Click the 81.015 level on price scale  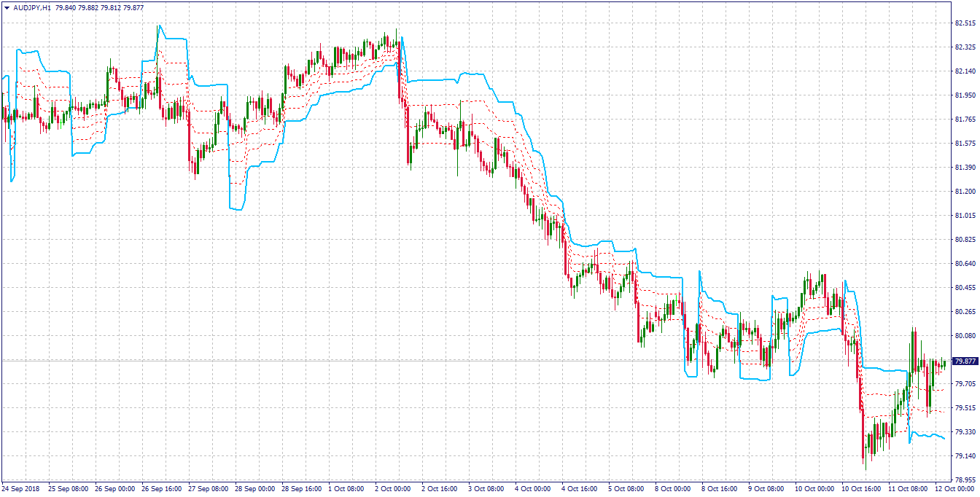click(x=965, y=216)
